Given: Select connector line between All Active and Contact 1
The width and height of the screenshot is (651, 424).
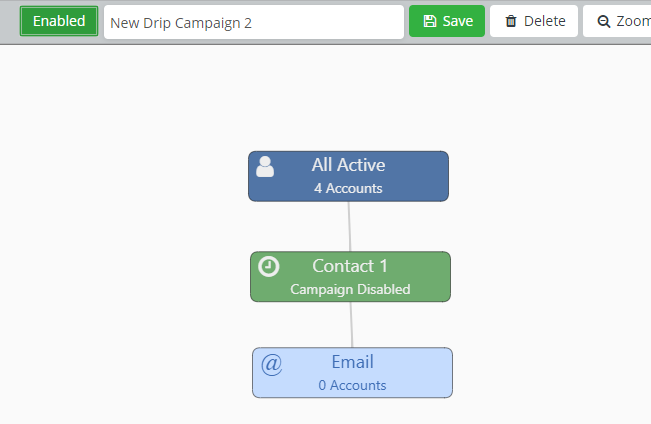Looking at the screenshot, I should pyautogui.click(x=349, y=226).
